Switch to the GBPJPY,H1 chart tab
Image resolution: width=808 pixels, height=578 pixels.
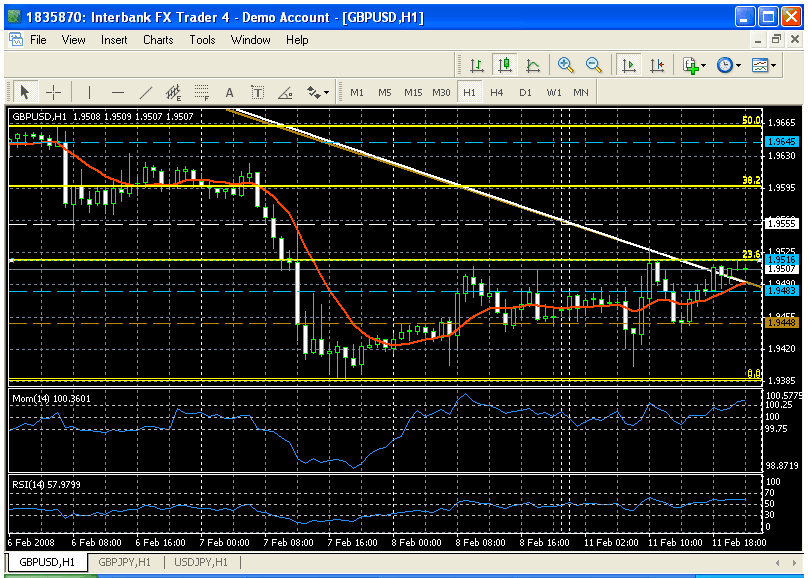[x=124, y=563]
